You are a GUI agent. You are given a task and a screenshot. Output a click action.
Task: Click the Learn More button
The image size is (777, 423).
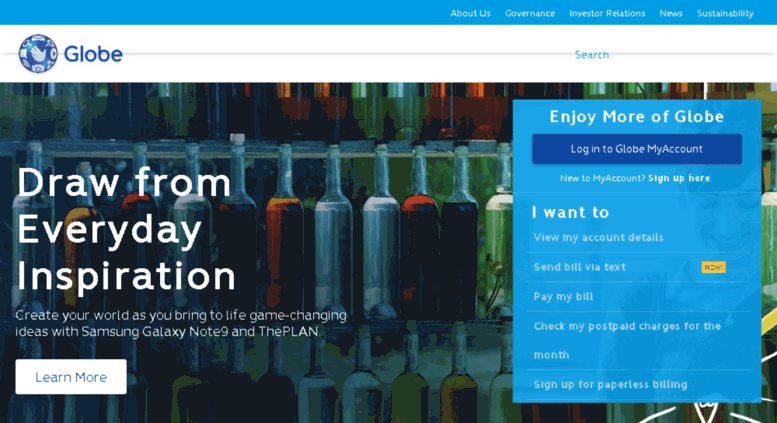click(x=71, y=377)
